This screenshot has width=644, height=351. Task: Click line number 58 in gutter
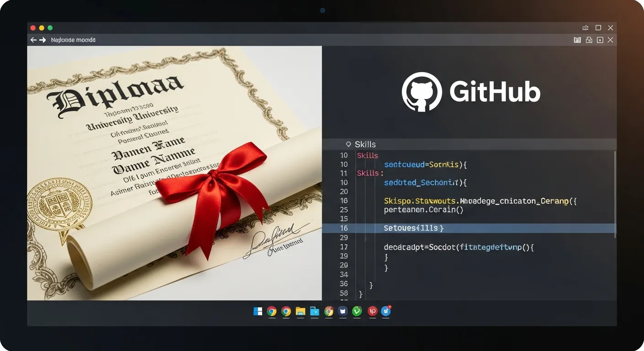[x=344, y=293]
